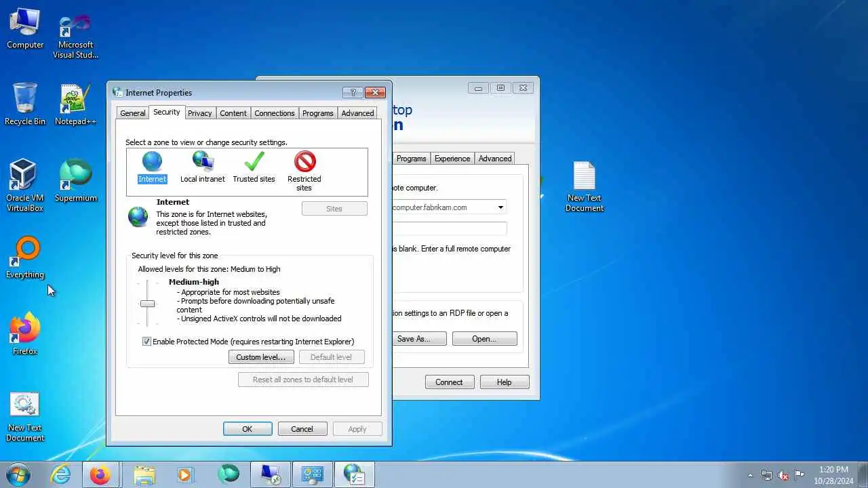Launch Internet Explorer from the taskbar

(x=61, y=475)
